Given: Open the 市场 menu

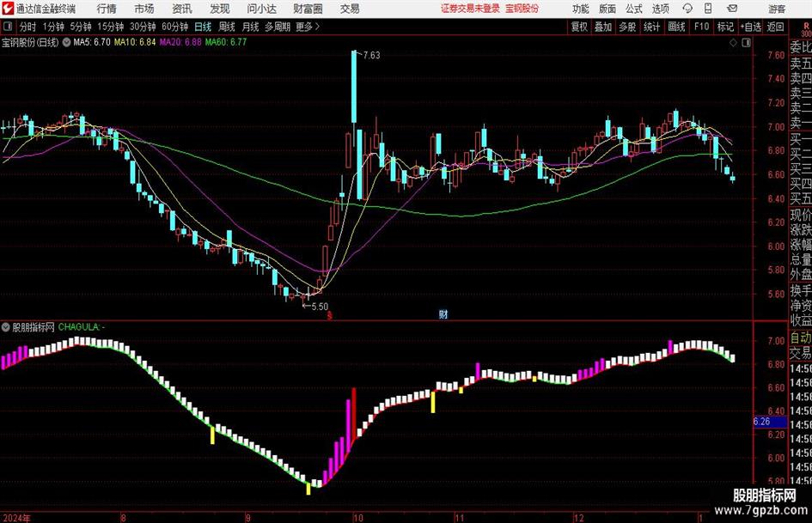Looking at the screenshot, I should 144,9.
